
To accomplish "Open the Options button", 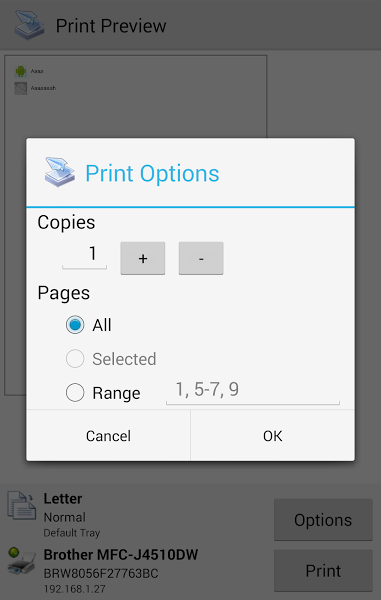I will pyautogui.click(x=323, y=520).
